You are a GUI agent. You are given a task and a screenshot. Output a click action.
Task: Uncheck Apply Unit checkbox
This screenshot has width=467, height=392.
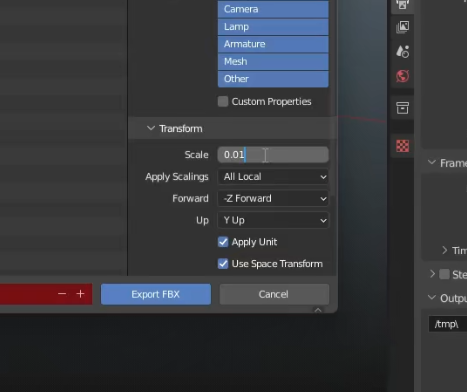223,242
